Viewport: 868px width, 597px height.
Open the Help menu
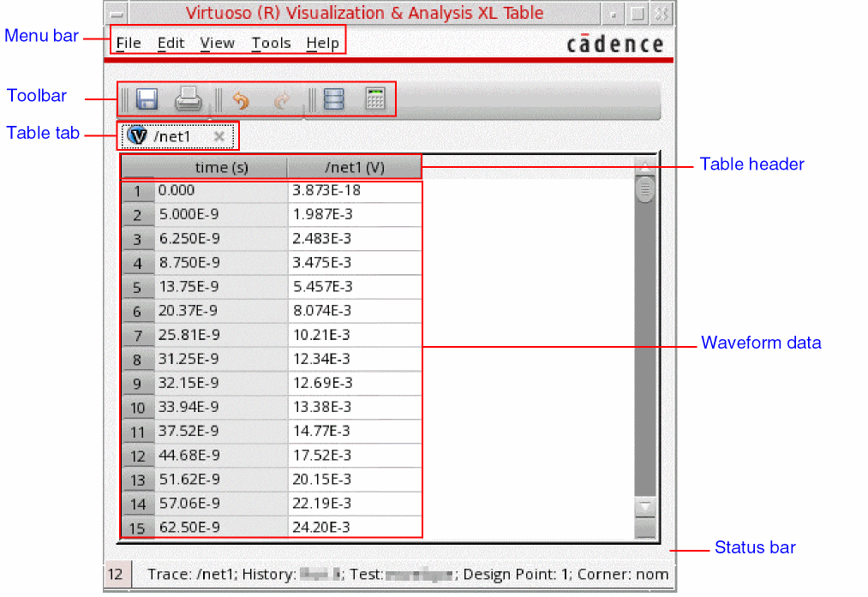(x=323, y=43)
